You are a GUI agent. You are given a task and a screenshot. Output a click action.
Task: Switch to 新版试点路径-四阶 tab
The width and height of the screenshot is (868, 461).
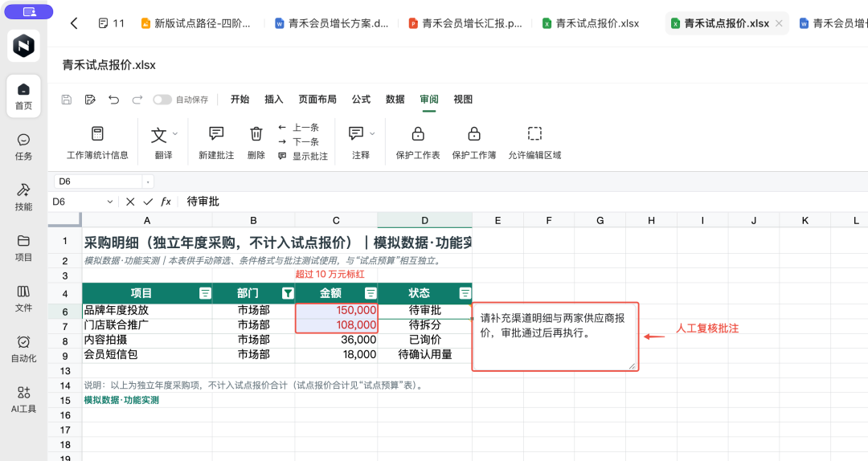point(196,23)
